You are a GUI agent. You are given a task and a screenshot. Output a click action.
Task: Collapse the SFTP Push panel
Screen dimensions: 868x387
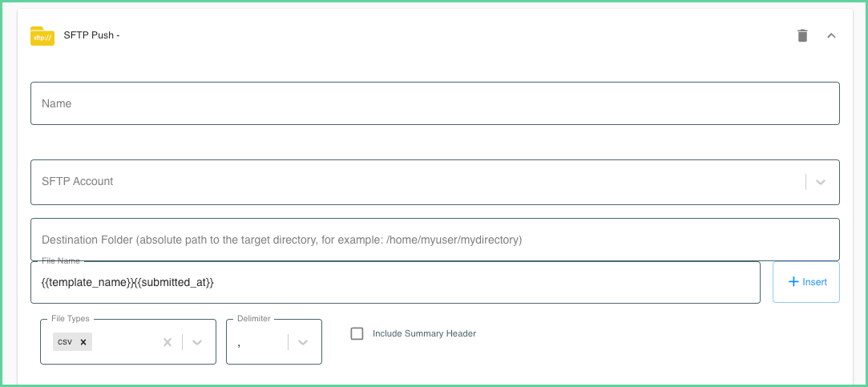831,35
